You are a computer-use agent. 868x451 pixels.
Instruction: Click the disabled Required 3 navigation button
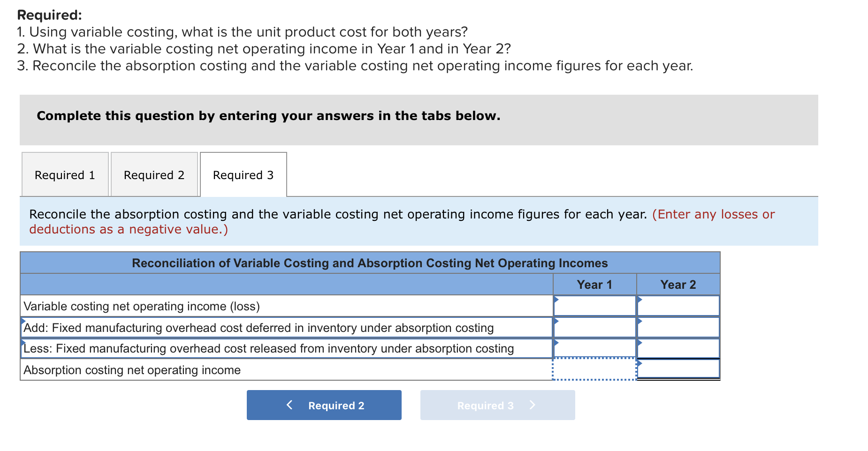pos(497,405)
